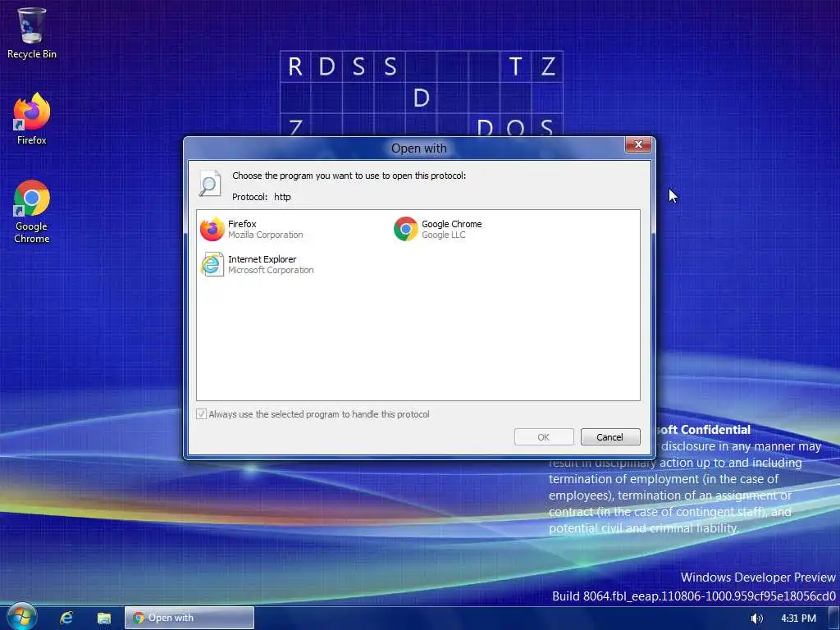Click the 4:31 PM system clock
The height and width of the screenshot is (630, 840).
[x=798, y=619]
